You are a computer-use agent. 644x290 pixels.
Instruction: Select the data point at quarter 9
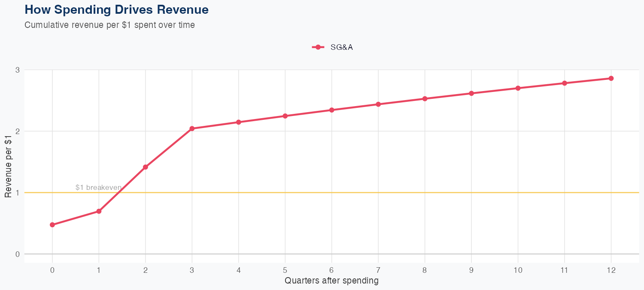coord(471,93)
